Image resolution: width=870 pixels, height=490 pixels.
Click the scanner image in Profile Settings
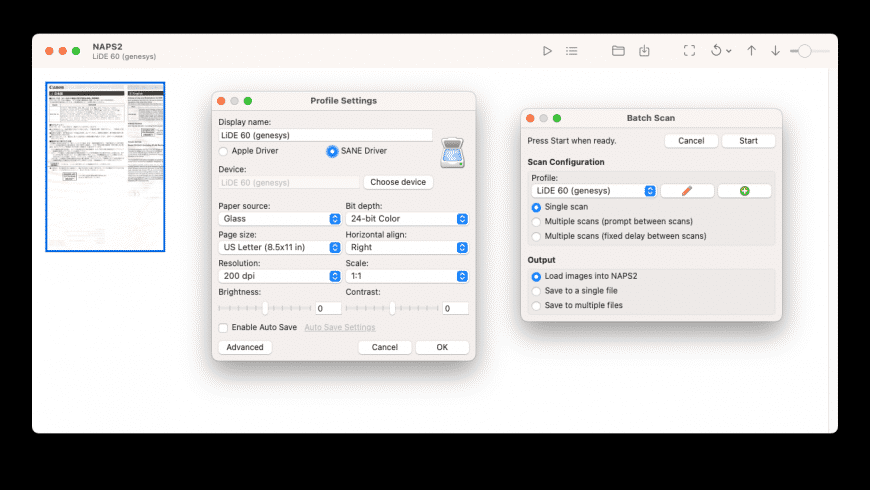click(452, 153)
